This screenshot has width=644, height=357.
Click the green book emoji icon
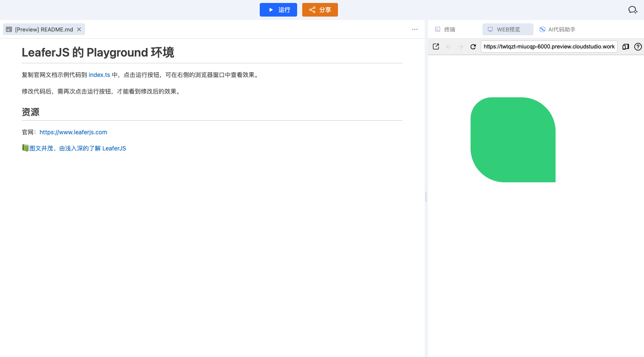point(26,148)
